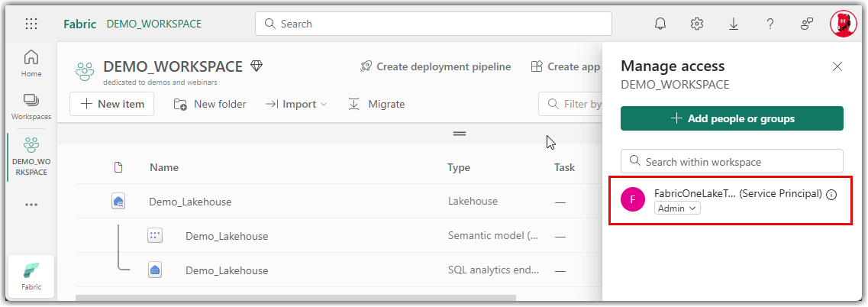Click the 'Semantic model' type cell
The height and width of the screenshot is (307, 868).
493,235
